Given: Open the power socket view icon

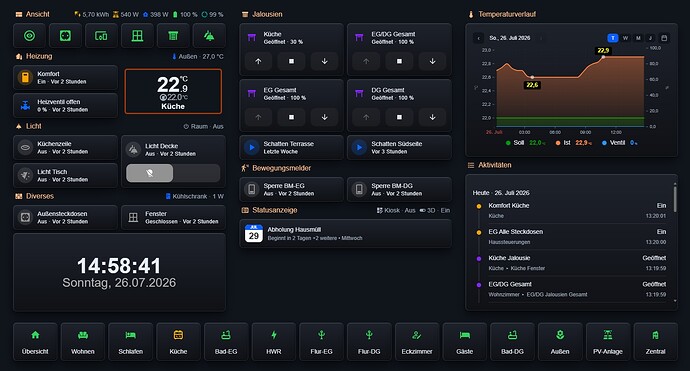Looking at the screenshot, I should (65, 36).
